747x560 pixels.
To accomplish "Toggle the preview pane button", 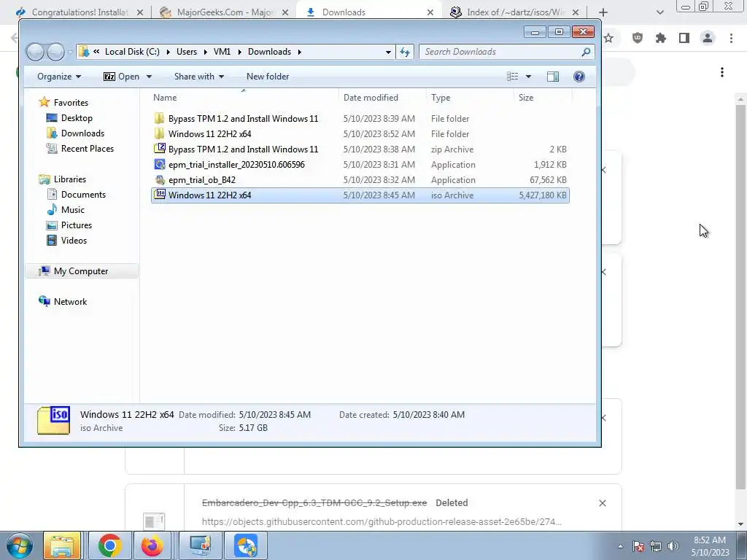I will click(553, 77).
